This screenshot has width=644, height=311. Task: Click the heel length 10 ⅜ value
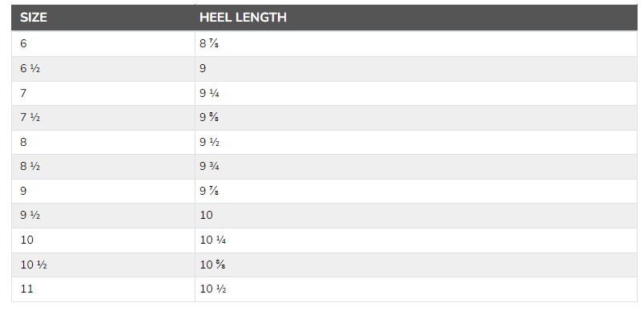coord(212,265)
